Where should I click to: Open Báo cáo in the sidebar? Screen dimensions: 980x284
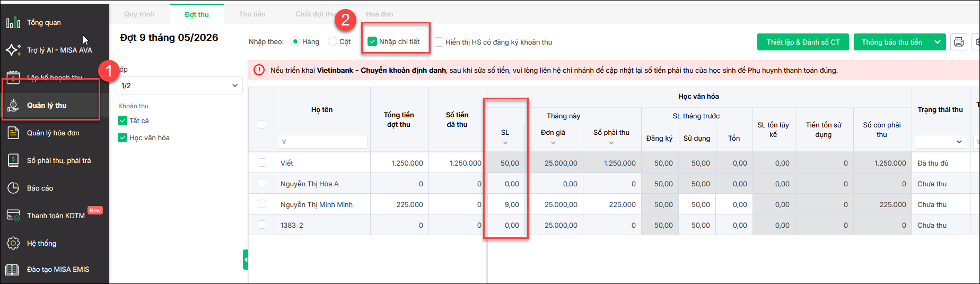tap(40, 188)
